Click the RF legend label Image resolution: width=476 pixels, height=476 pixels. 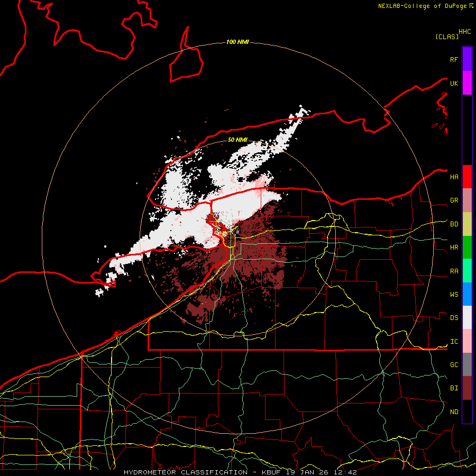tap(454, 59)
